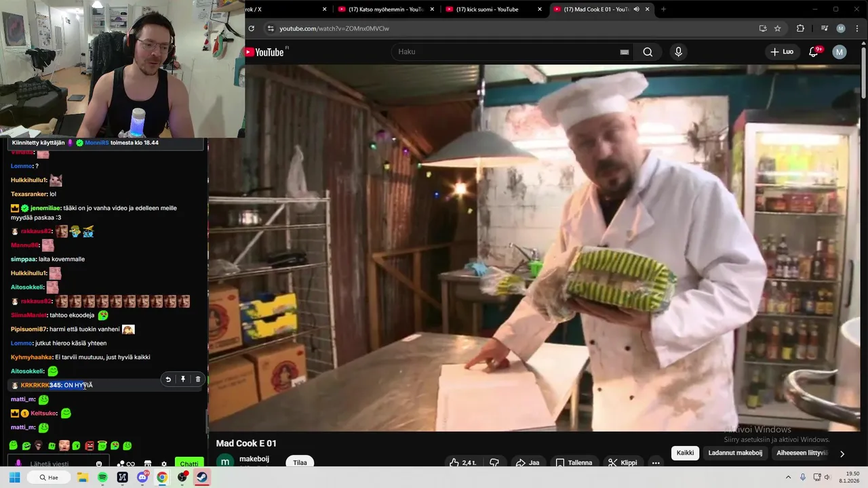Open File Explorer from the taskbar
The image size is (868, 488).
pyautogui.click(x=83, y=477)
